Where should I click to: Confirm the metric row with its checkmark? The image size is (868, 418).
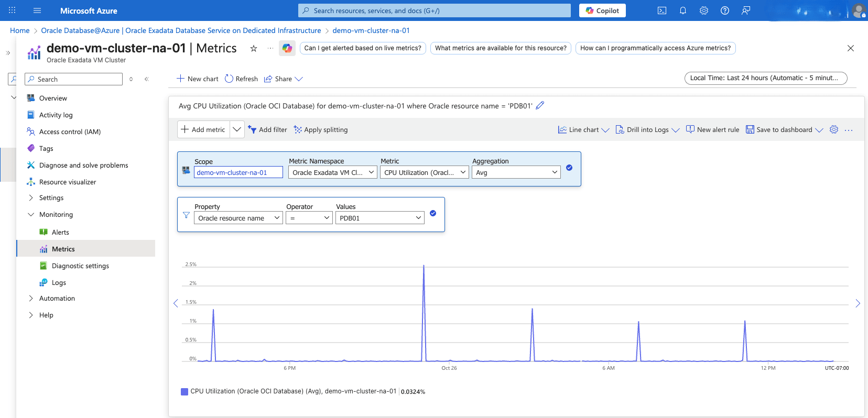(569, 168)
